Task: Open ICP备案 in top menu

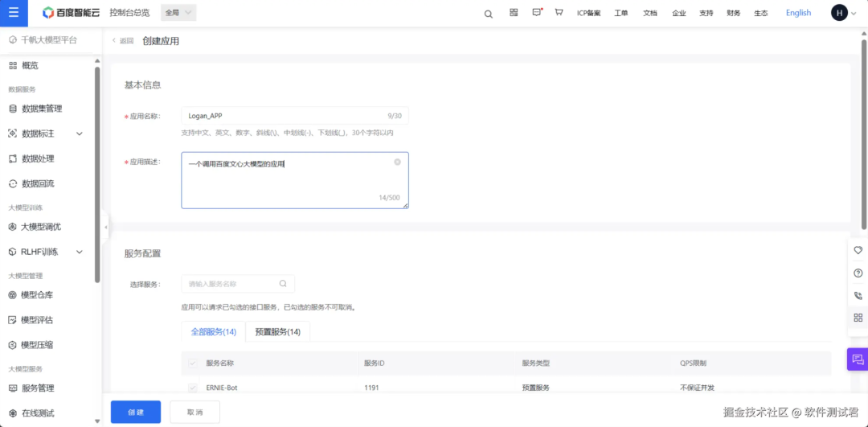Action: tap(588, 14)
